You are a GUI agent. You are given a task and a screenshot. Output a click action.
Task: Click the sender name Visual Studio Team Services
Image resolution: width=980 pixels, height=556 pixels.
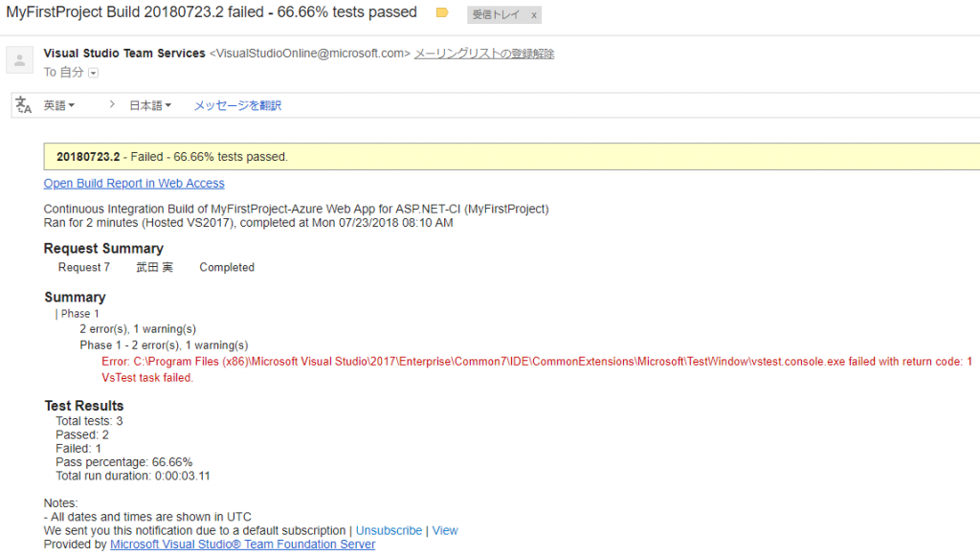(x=123, y=53)
